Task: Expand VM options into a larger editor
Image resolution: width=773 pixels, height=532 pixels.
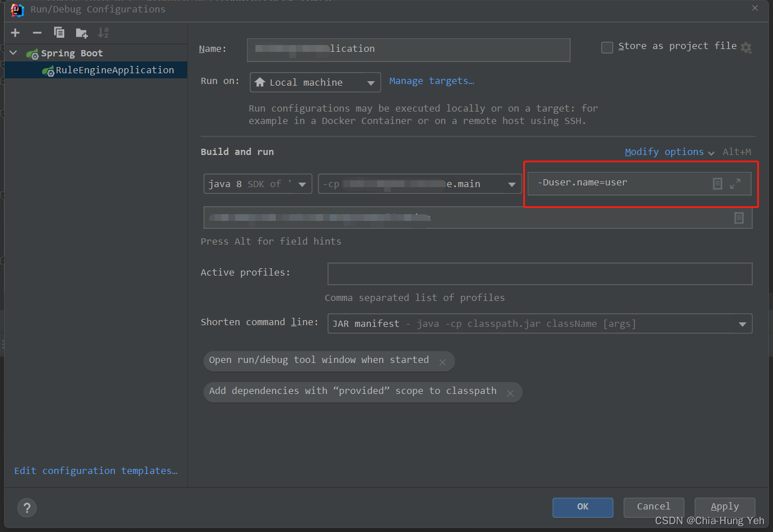Action: 735,183
